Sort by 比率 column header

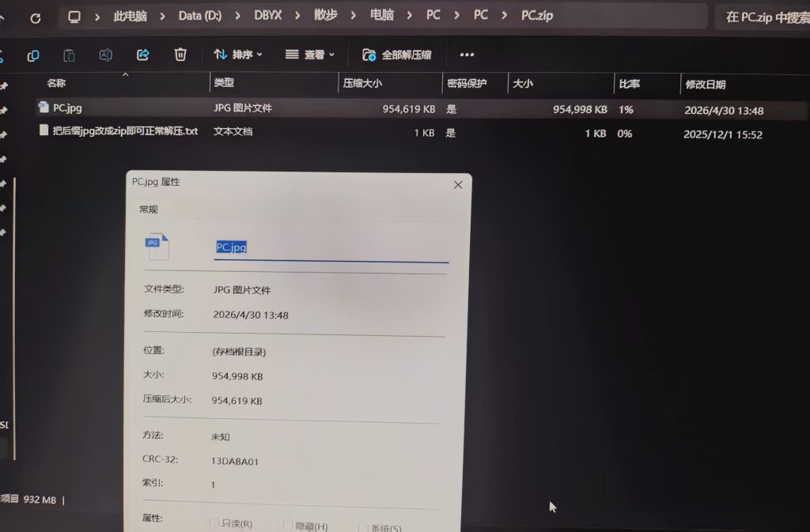click(x=629, y=84)
